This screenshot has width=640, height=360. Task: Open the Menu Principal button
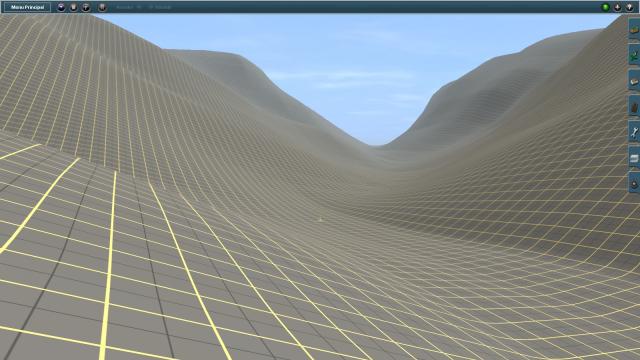pos(27,7)
